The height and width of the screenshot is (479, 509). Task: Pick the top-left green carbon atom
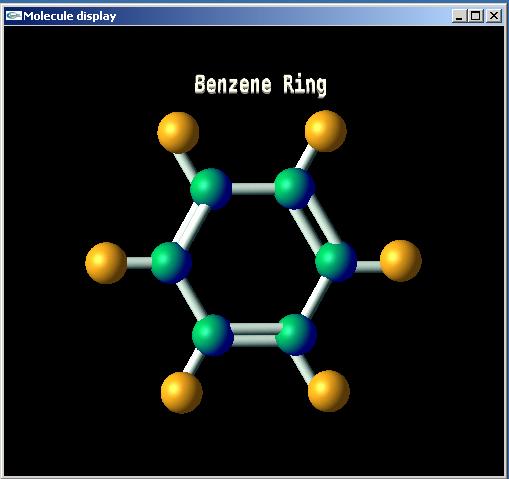211,189
